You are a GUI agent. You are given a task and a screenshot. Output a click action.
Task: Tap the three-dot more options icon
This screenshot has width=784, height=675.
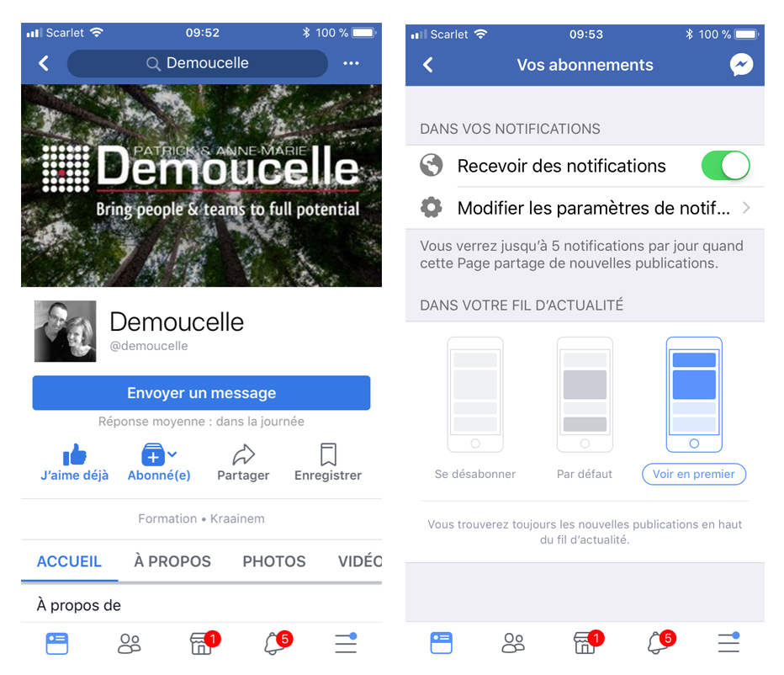(x=351, y=63)
